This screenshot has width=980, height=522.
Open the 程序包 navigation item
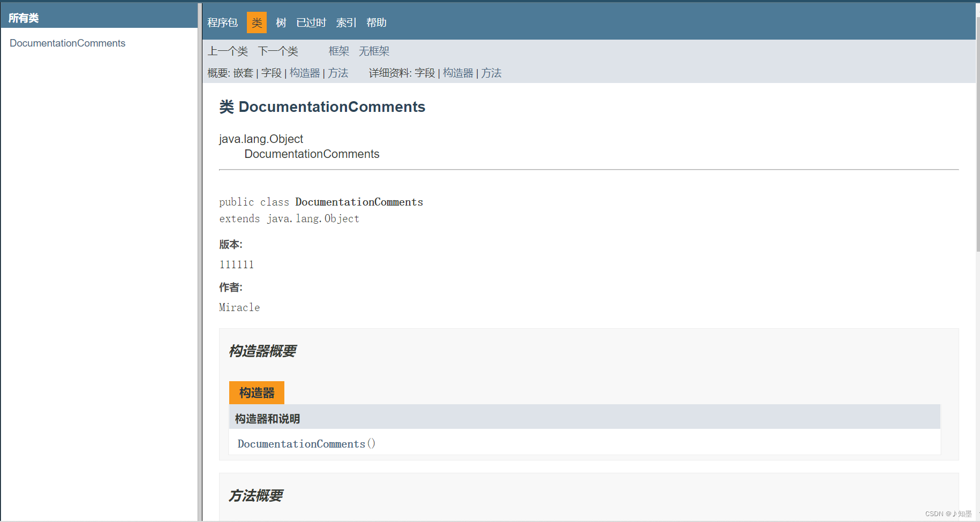coord(222,22)
